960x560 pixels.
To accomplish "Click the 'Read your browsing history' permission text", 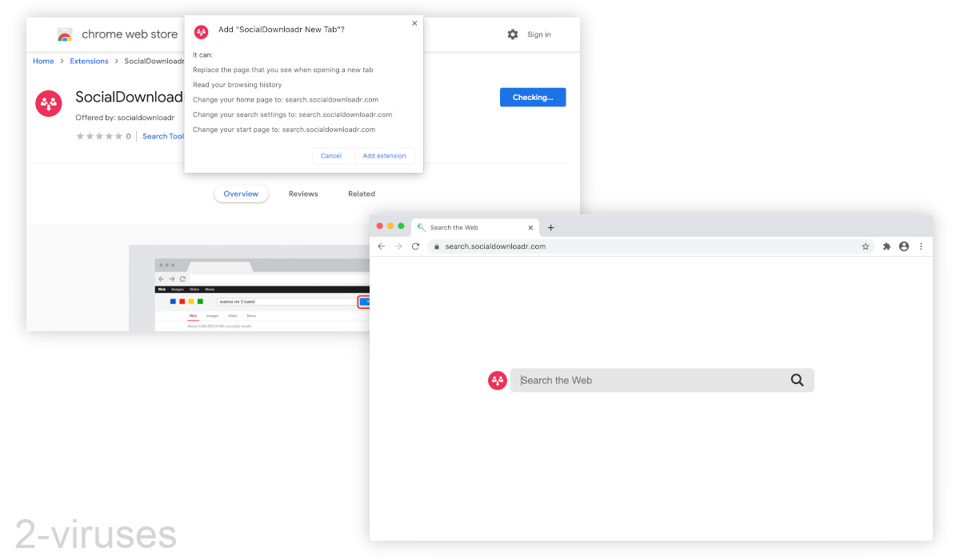I will 238,85.
